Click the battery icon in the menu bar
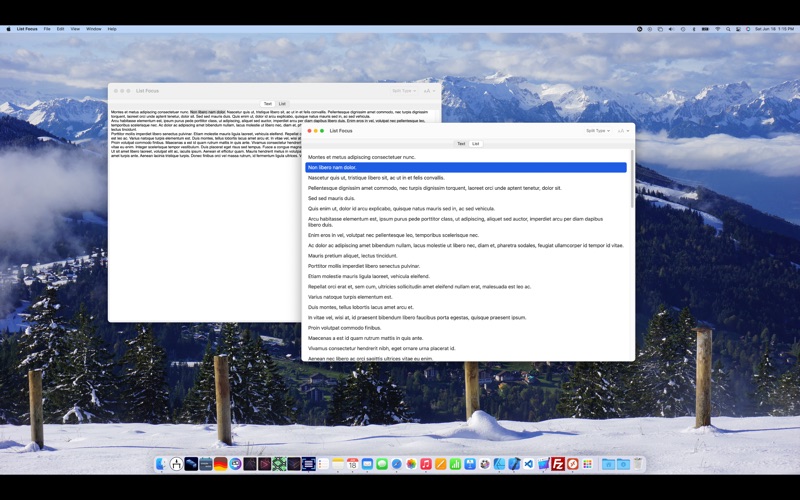The image size is (800, 500). [705, 29]
